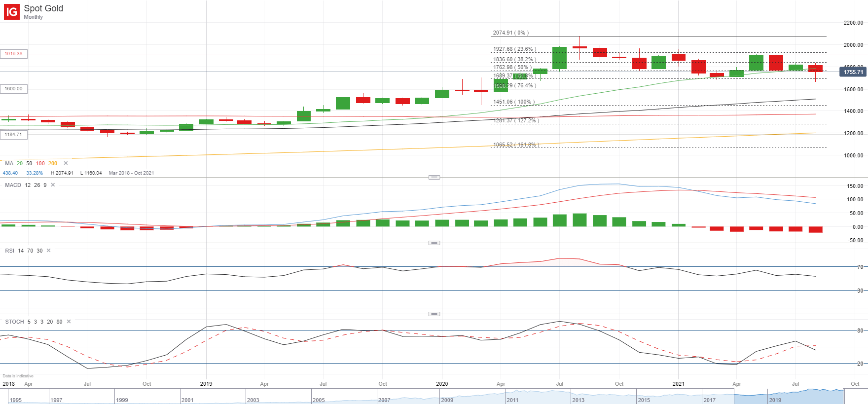Click 1999 in the history navigator

[x=122, y=400]
